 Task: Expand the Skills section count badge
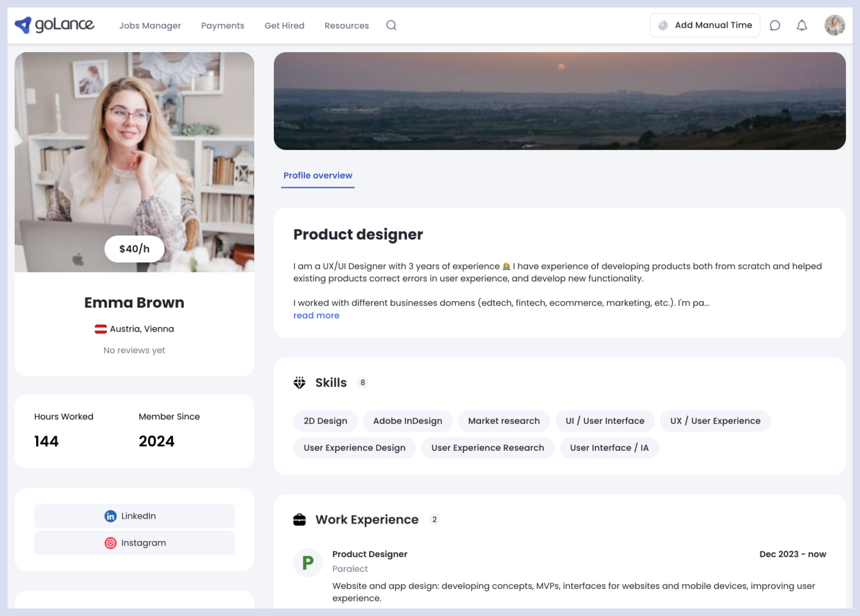click(364, 382)
